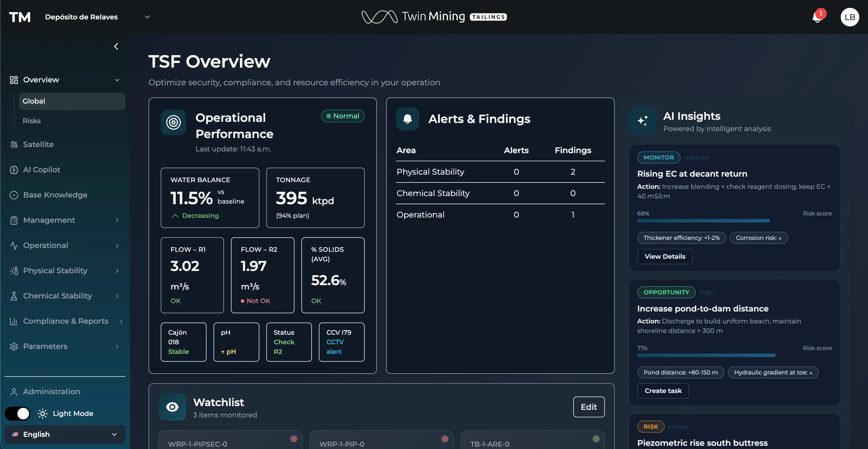Select Global under the Overview menu
This screenshot has height=449, width=868.
34,101
